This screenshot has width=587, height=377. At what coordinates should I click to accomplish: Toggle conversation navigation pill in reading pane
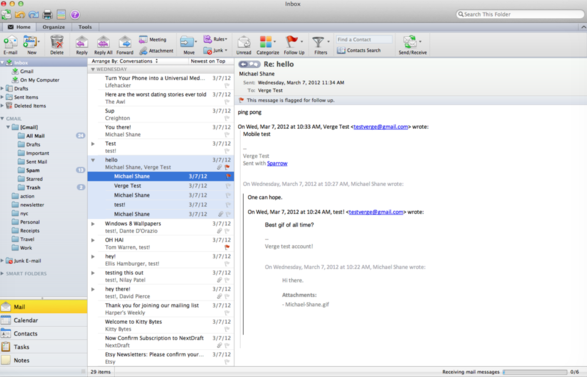click(249, 64)
